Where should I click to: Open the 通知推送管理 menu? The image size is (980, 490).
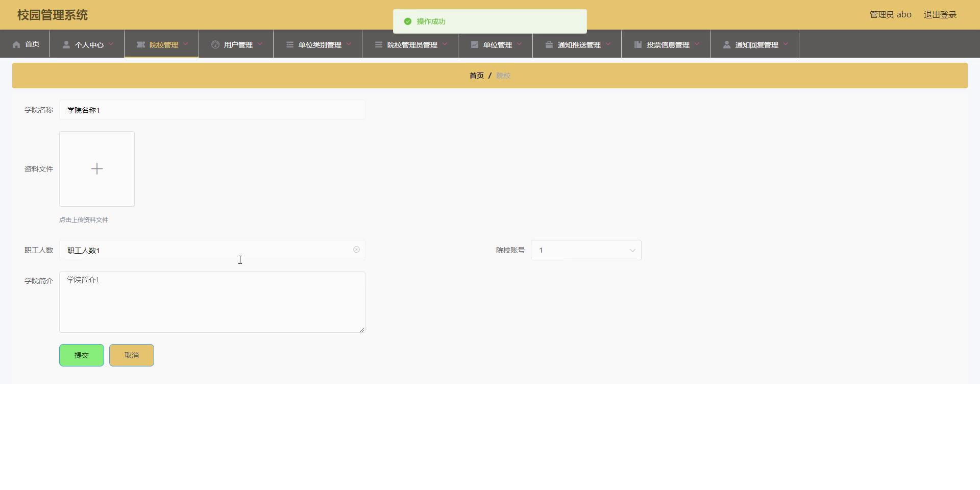[x=579, y=45]
